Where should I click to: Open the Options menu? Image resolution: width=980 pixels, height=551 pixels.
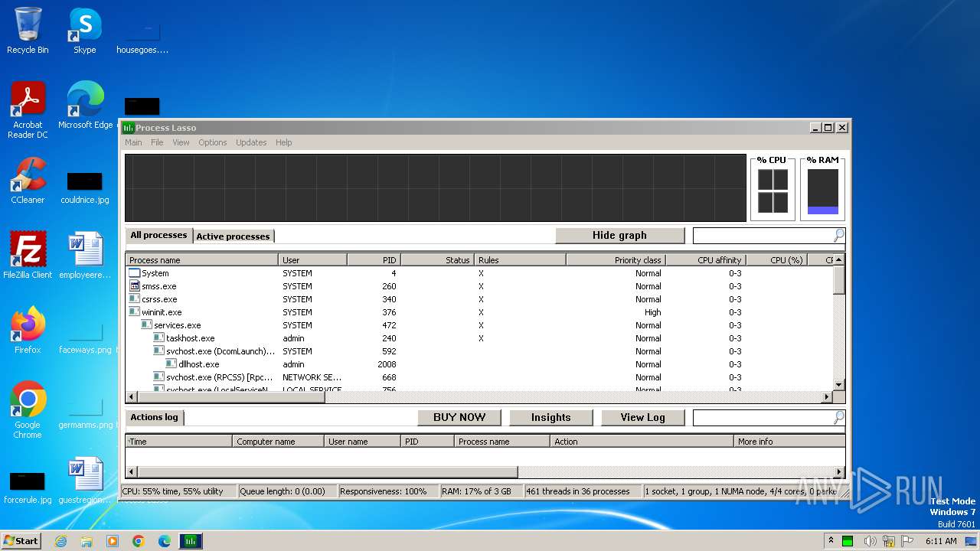[x=213, y=142]
